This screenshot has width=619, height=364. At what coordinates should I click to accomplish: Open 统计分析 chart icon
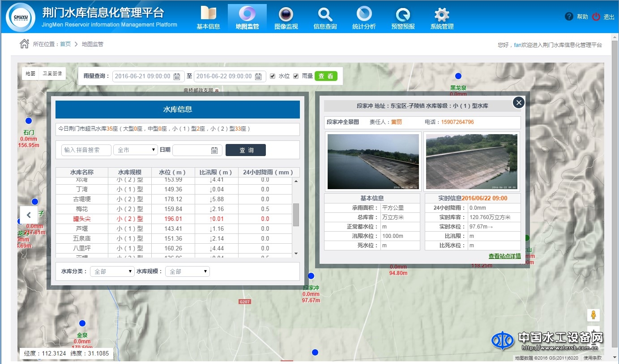364,14
